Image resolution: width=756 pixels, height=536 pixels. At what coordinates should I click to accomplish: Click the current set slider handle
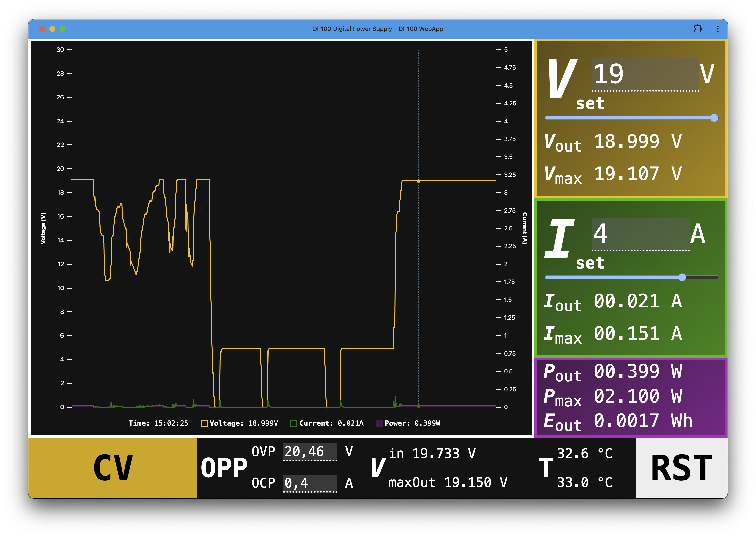tap(682, 278)
